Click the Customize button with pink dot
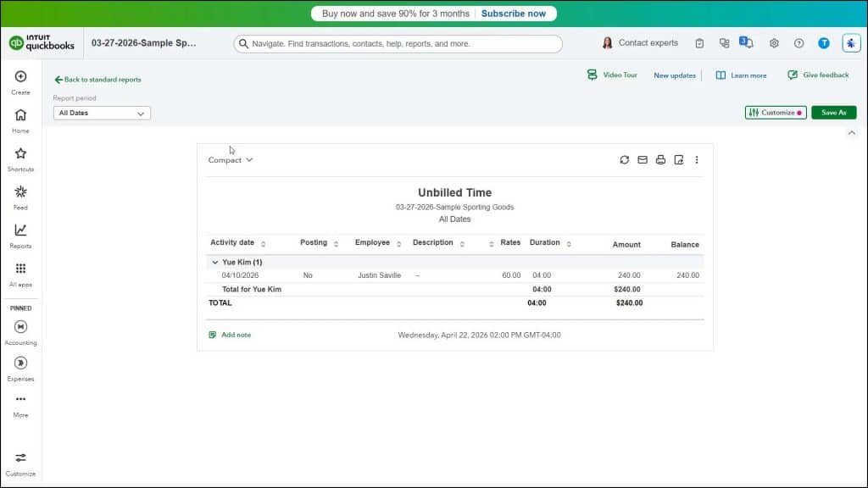 [x=775, y=112]
